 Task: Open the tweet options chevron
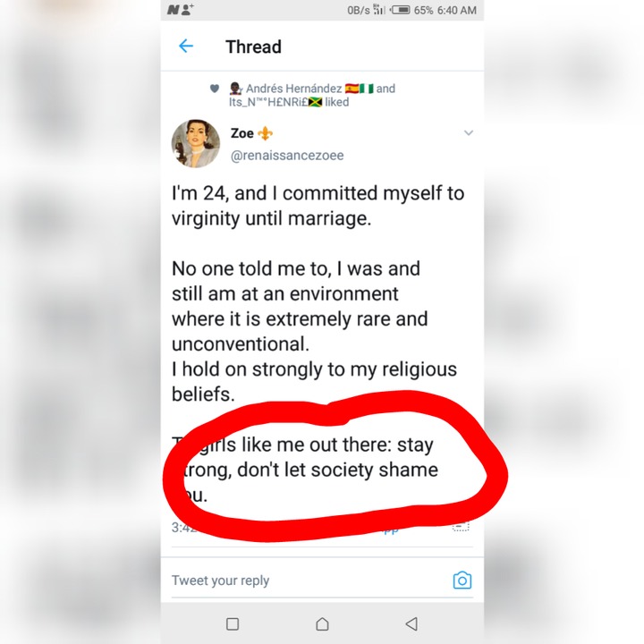tap(468, 132)
